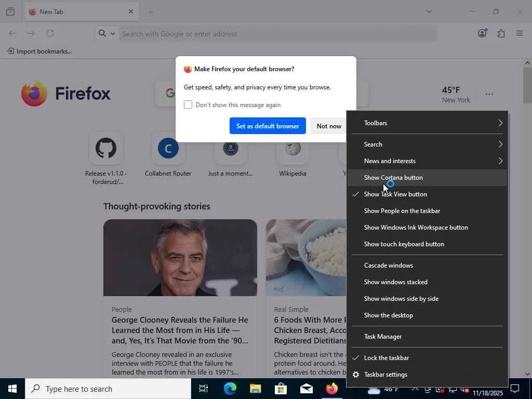Select Show the desktop menu entry
The height and width of the screenshot is (399, 532).
pos(428,315)
